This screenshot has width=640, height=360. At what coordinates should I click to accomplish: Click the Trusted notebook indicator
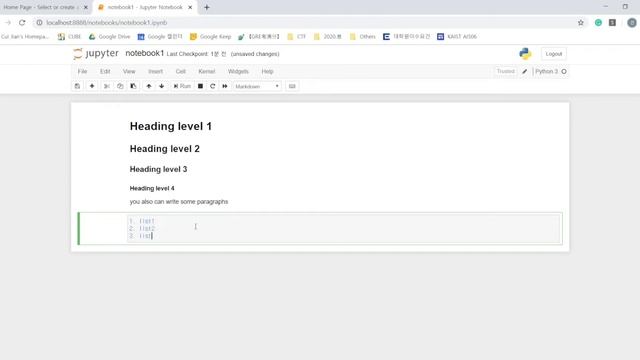click(505, 71)
